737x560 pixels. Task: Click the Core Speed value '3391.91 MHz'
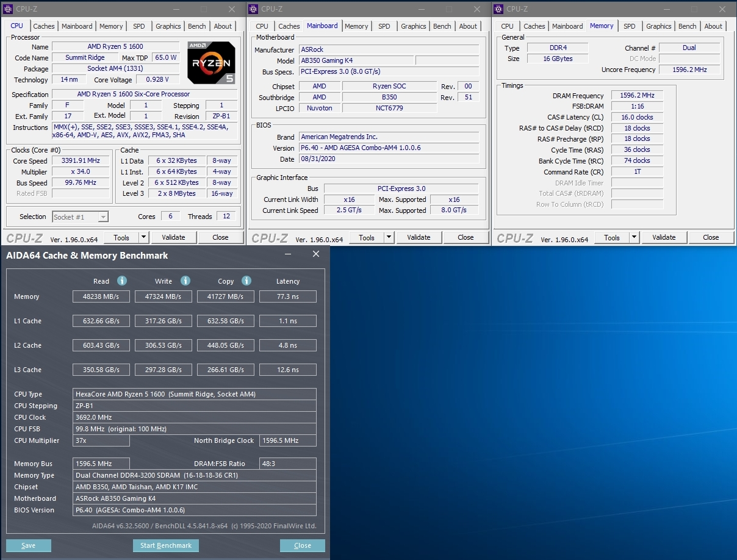(x=81, y=161)
